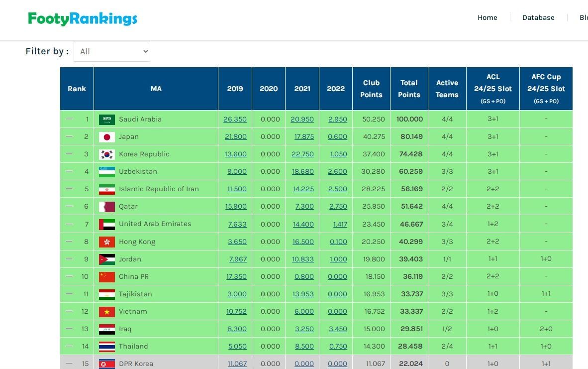Click the Uzbekistan flag icon
This screenshot has height=369, width=588.
point(106,172)
